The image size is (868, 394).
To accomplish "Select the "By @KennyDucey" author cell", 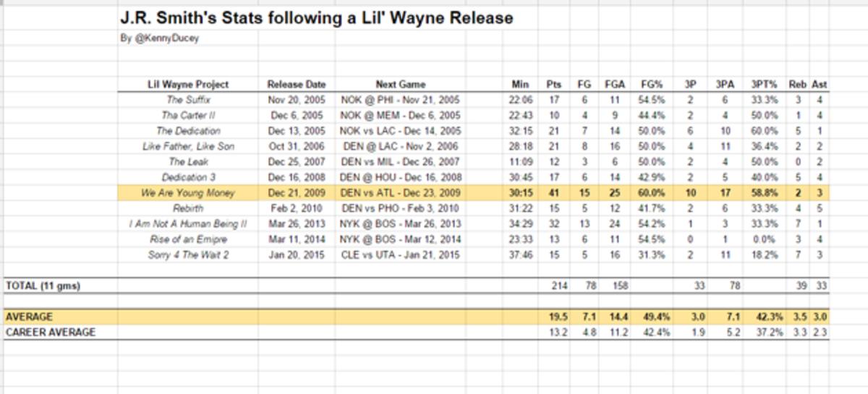I will point(159,38).
